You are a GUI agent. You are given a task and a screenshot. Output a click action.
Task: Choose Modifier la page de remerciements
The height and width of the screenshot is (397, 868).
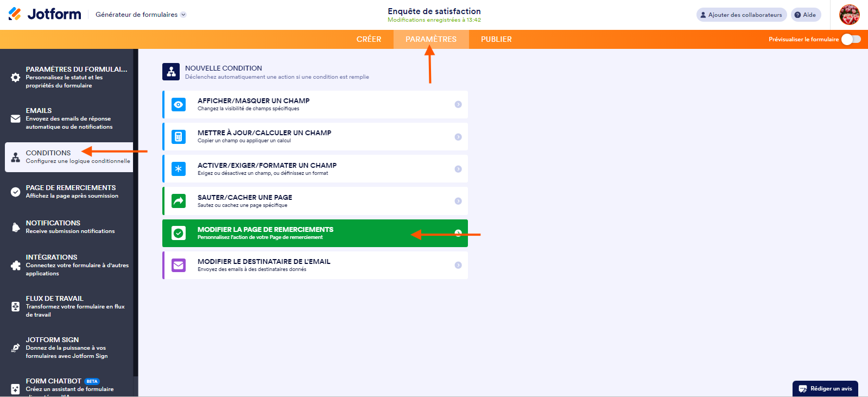click(x=315, y=233)
